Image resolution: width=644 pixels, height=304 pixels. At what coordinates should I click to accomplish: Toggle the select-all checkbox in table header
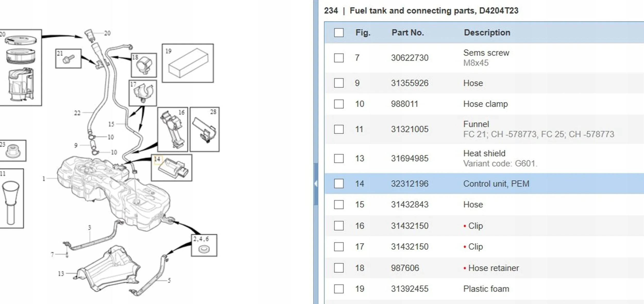tap(339, 33)
